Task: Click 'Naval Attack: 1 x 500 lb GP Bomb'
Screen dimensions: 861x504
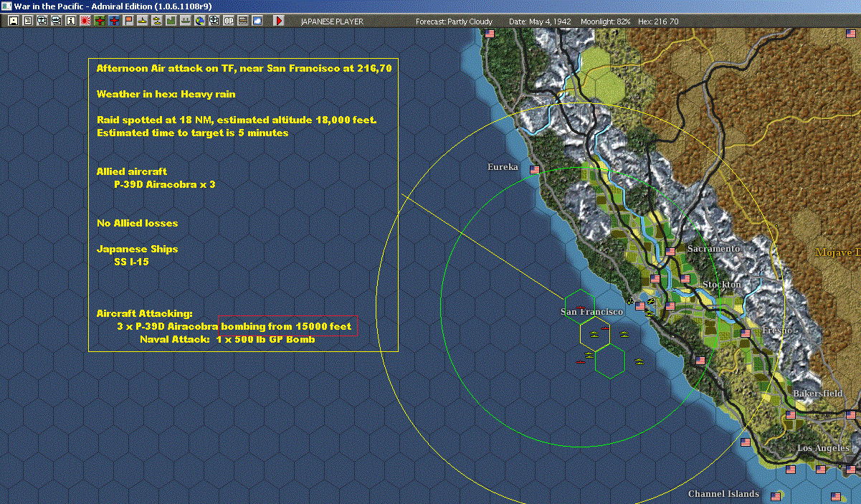Action: [227, 339]
